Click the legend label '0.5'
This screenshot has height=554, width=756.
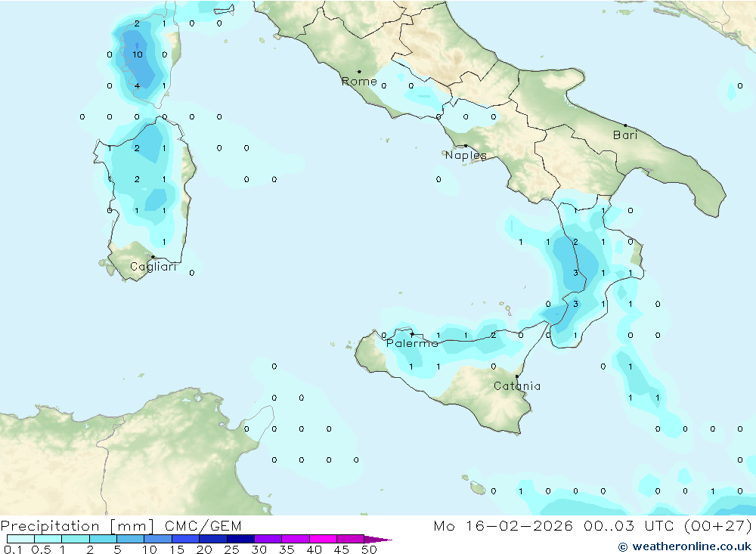click(x=41, y=549)
